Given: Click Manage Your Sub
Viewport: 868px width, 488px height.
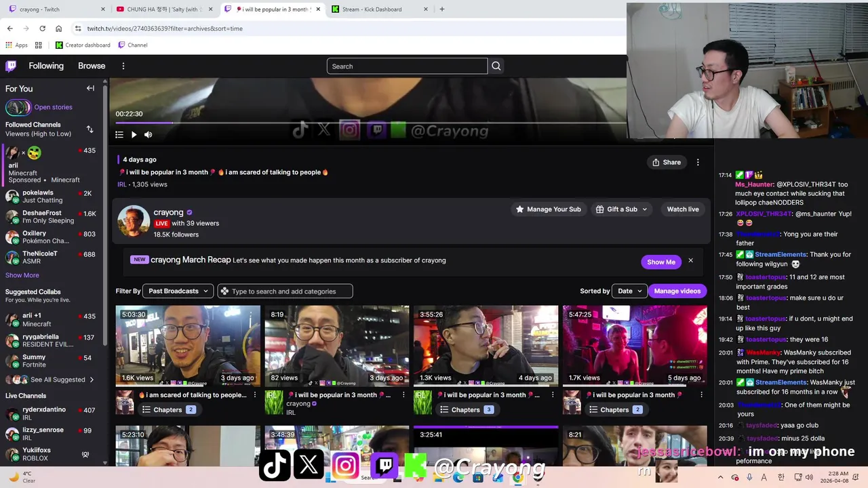Looking at the screenshot, I should (549, 209).
